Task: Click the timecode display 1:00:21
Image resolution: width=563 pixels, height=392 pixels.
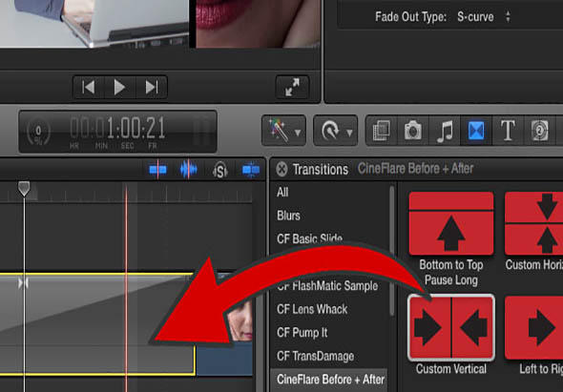Action: click(117, 129)
